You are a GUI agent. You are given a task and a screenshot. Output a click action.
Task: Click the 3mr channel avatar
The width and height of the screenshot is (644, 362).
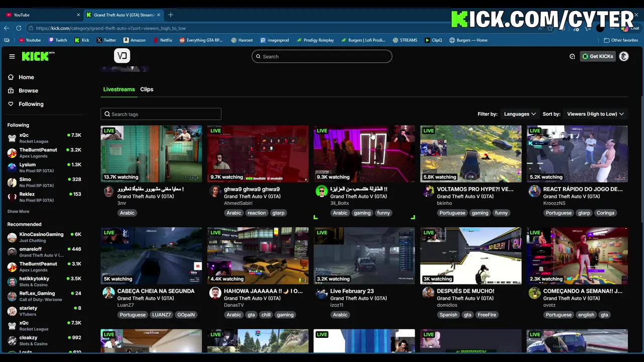tap(108, 191)
